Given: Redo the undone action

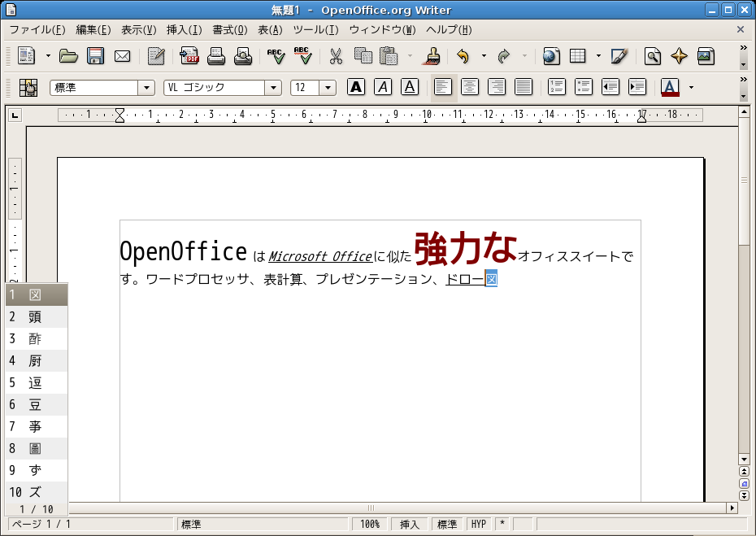Looking at the screenshot, I should [504, 56].
